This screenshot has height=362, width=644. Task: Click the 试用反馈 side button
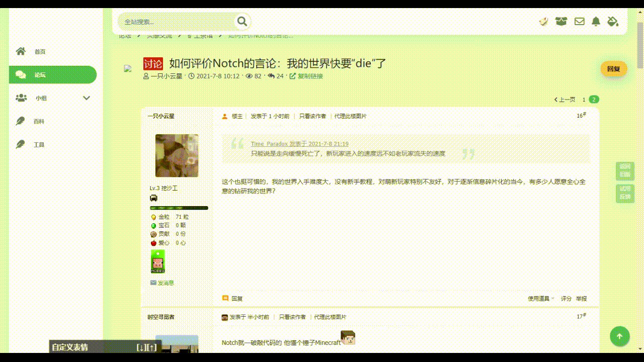tap(625, 193)
